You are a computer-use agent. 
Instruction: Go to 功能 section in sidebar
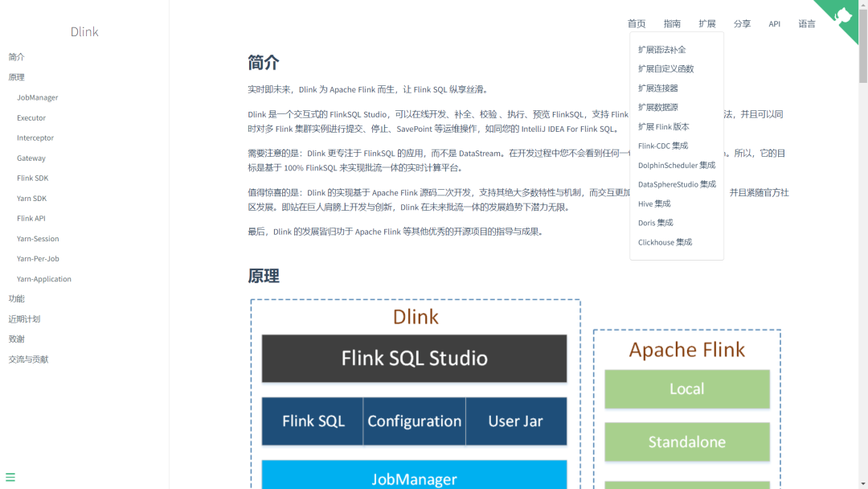(x=17, y=299)
